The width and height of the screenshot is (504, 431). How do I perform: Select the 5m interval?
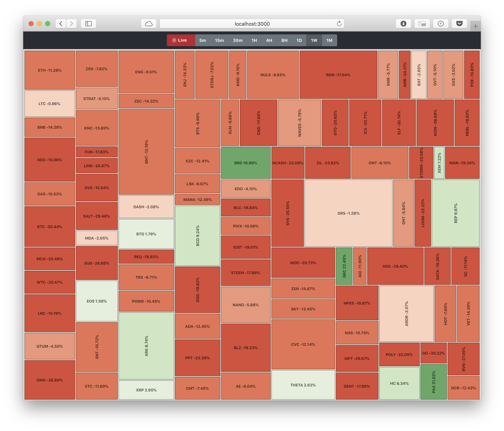202,40
